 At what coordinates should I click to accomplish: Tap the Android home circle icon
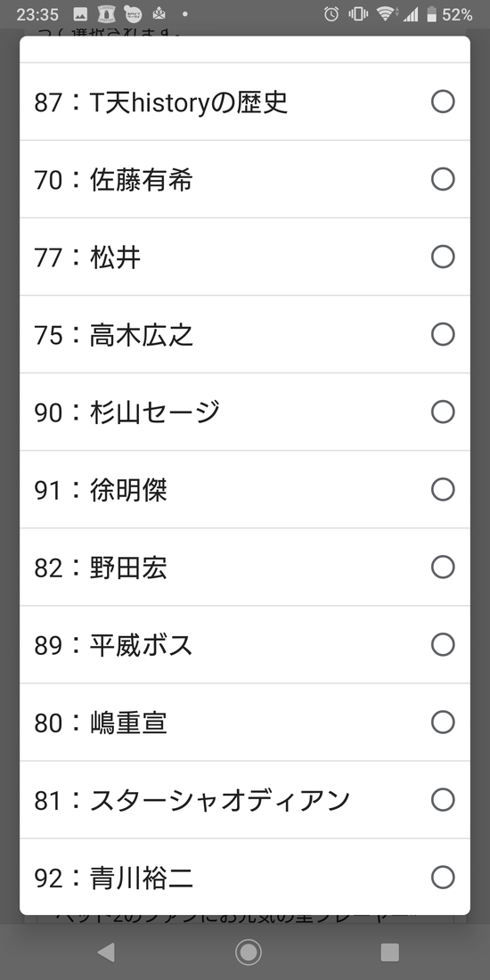coord(249,951)
